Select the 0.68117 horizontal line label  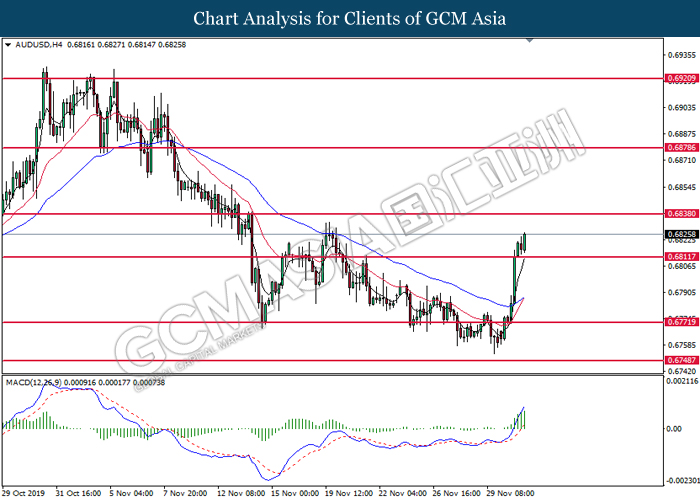pyautogui.click(x=681, y=257)
